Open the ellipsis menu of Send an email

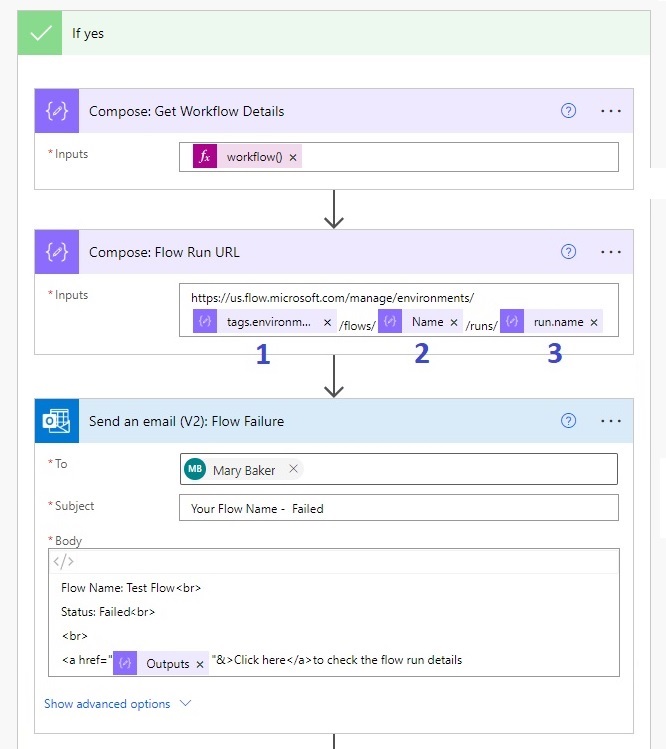coord(611,421)
